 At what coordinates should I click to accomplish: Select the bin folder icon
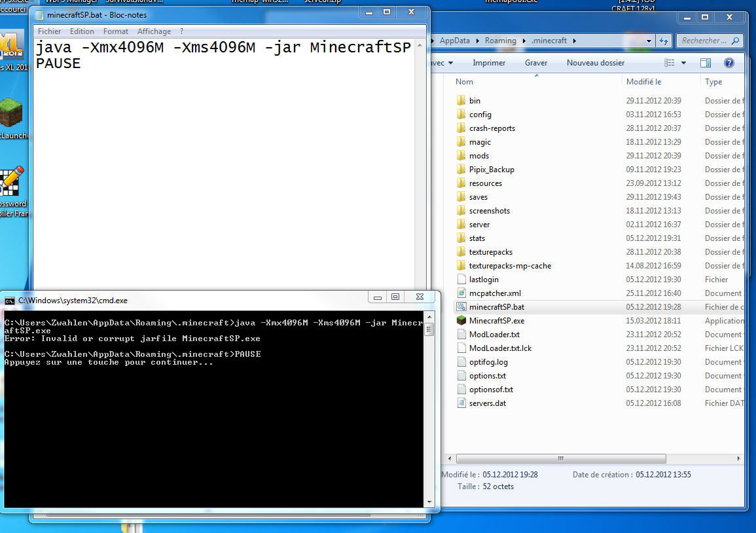pyautogui.click(x=461, y=100)
